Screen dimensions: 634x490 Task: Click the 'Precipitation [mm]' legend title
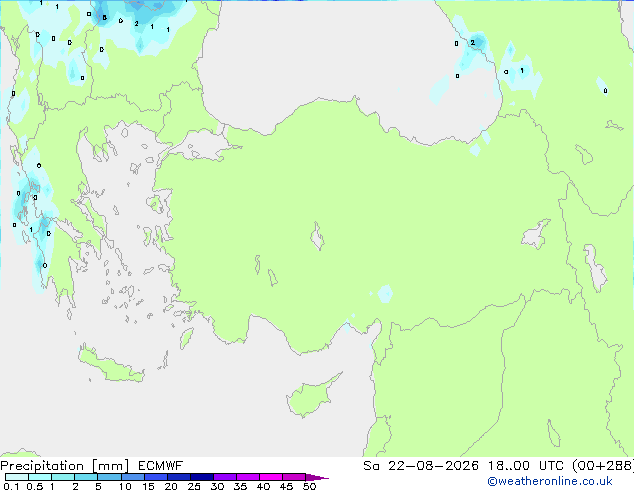coord(65,466)
